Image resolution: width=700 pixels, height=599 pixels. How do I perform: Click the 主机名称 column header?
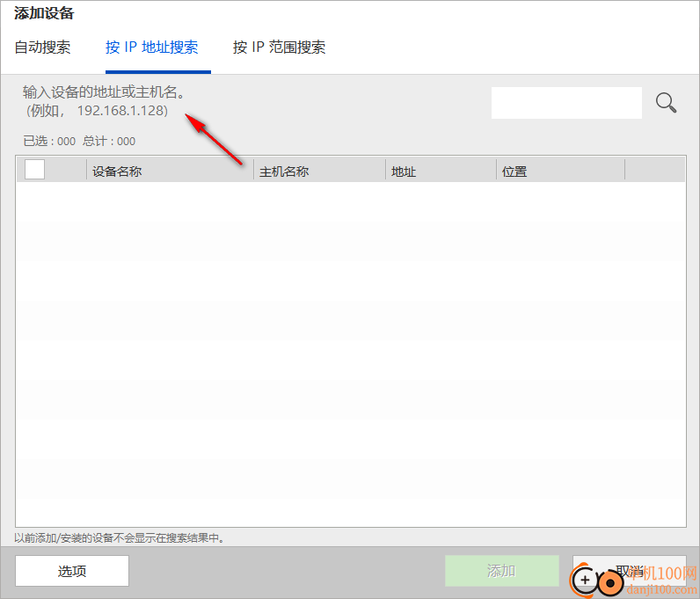pos(319,171)
